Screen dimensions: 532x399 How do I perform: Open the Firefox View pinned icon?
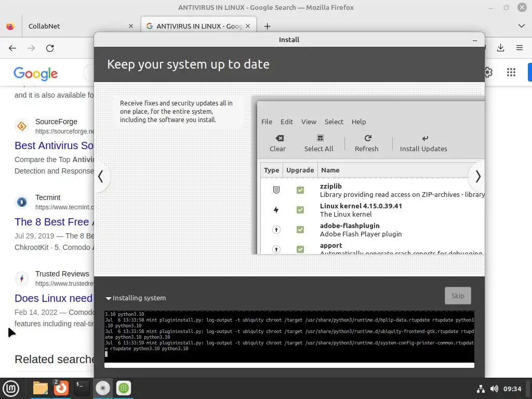10,26
